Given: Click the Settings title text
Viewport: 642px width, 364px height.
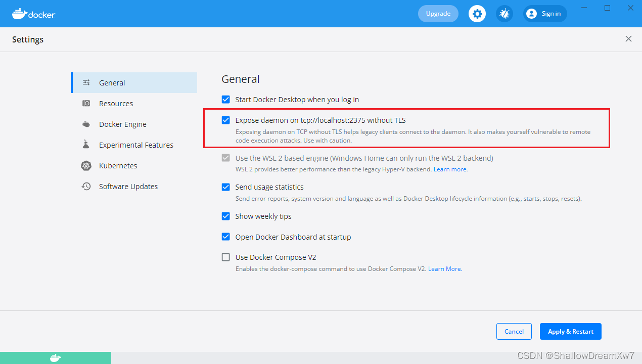Looking at the screenshot, I should tap(28, 39).
